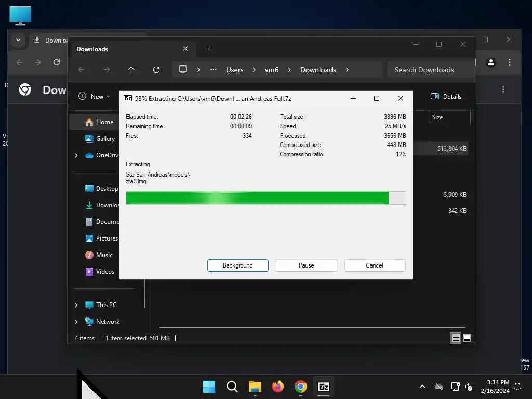Image resolution: width=532 pixels, height=399 pixels.
Task: Expand This PC tree node
Action: point(76,305)
